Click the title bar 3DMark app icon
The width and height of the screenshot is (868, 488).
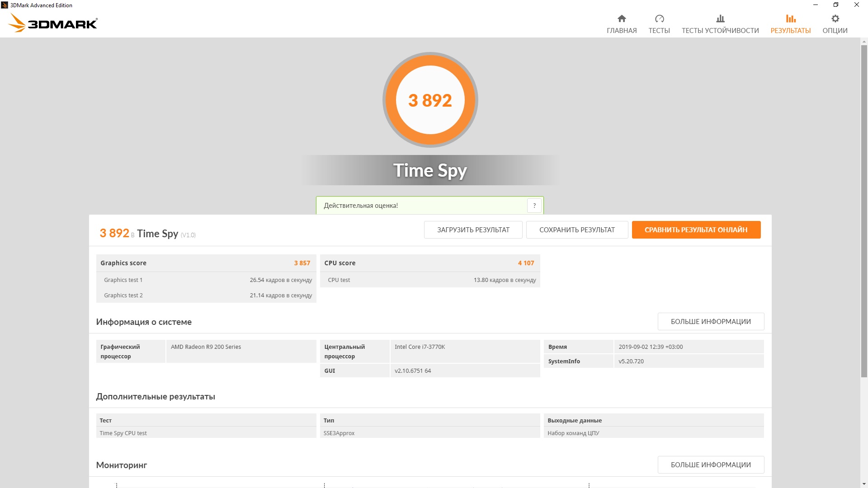pos(5,5)
